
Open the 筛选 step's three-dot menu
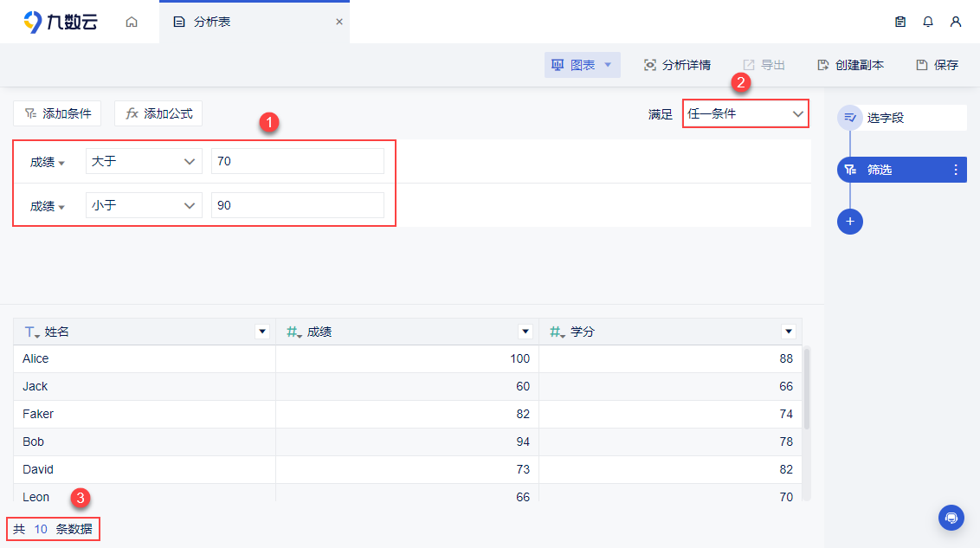point(955,170)
